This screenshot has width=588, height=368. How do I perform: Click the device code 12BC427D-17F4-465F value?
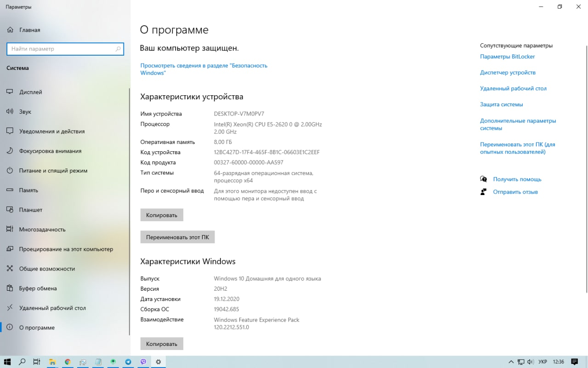pos(266,152)
